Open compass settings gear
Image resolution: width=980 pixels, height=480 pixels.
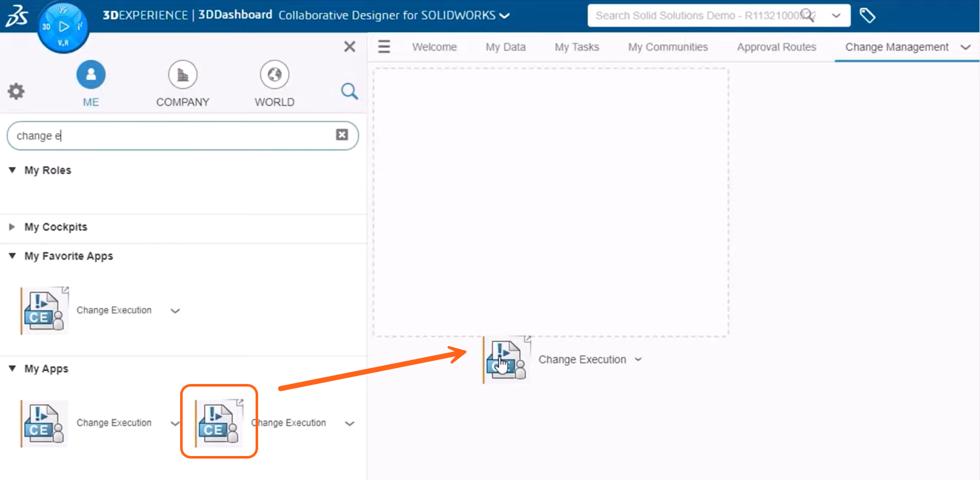click(16, 91)
